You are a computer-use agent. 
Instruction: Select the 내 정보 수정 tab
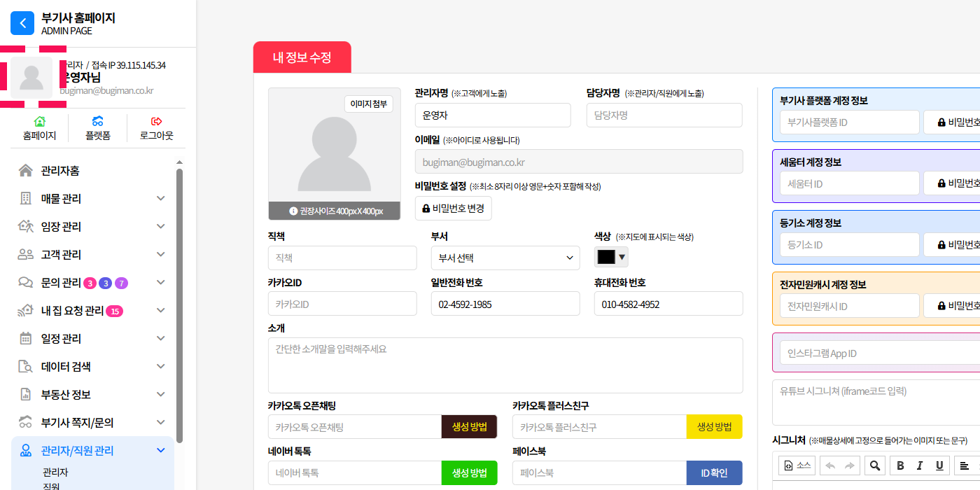pyautogui.click(x=302, y=57)
